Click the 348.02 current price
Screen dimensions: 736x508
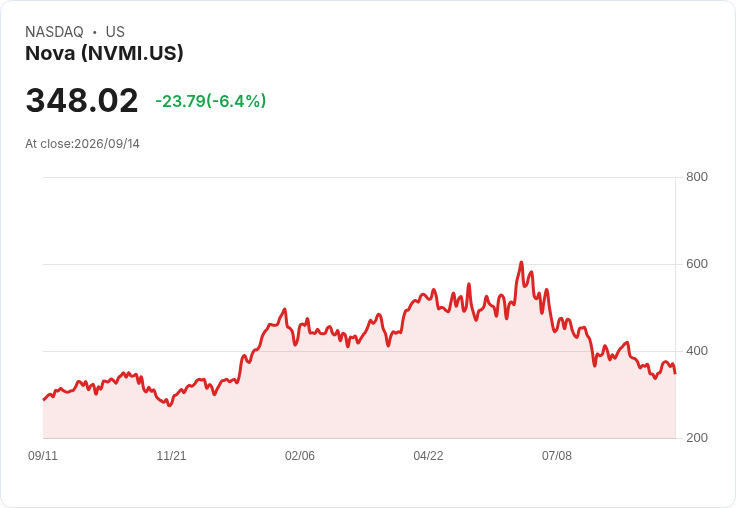pos(82,100)
